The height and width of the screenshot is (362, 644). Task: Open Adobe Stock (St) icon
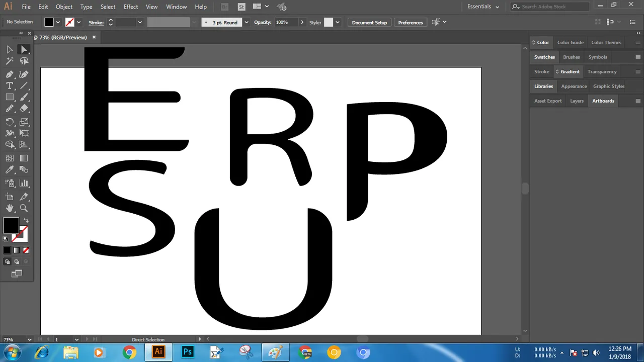coord(242,7)
